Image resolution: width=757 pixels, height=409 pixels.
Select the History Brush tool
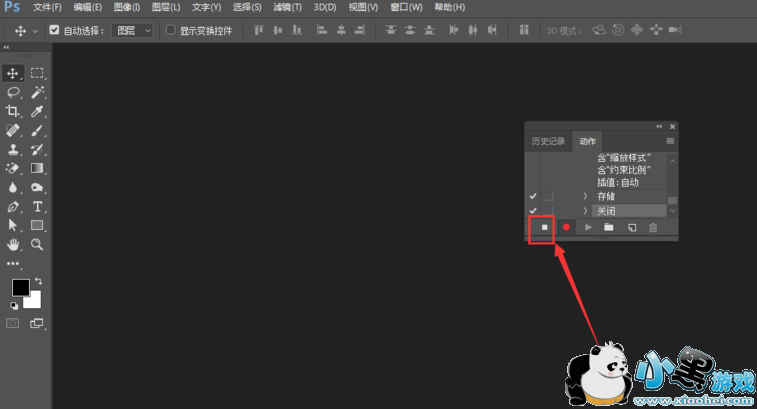coord(37,149)
